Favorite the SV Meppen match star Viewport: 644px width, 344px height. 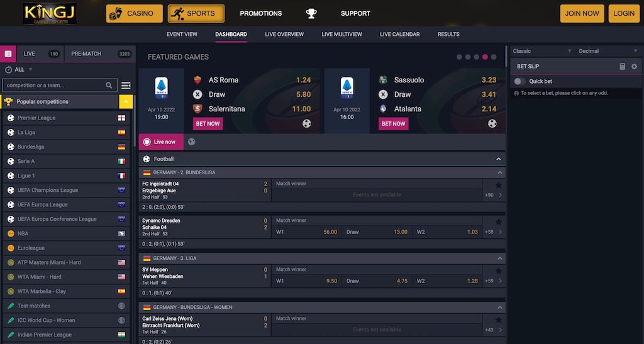[x=498, y=271]
